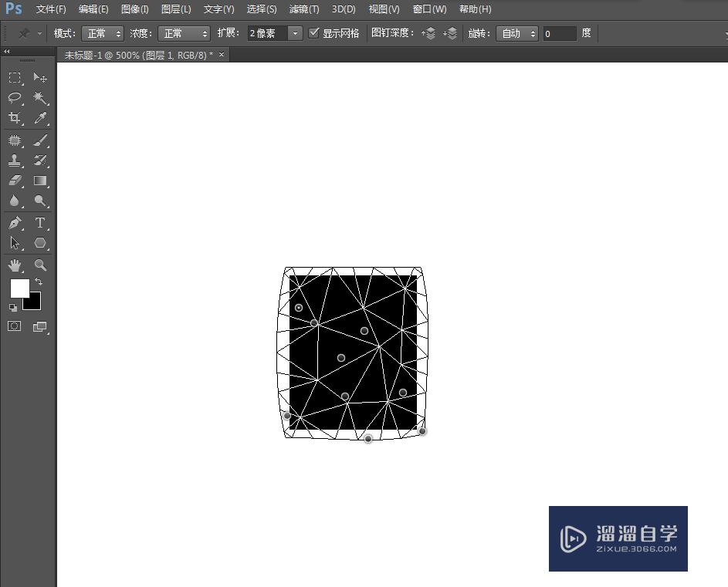
Task: Move pin depth backward
Action: [x=450, y=33]
